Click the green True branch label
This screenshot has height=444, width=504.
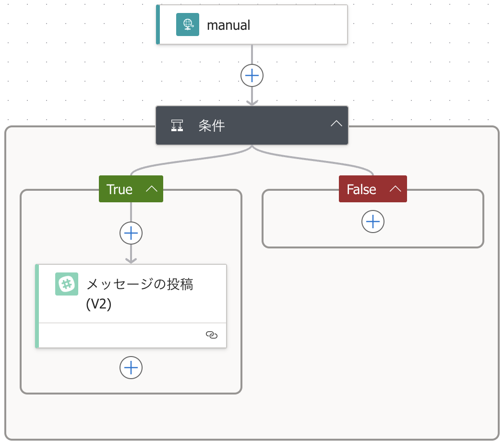(119, 189)
